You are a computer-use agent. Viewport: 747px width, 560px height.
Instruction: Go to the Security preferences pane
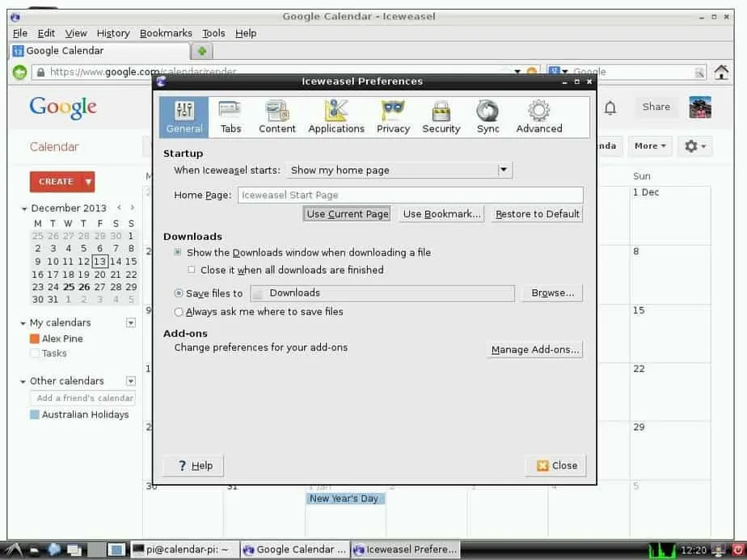pos(441,117)
